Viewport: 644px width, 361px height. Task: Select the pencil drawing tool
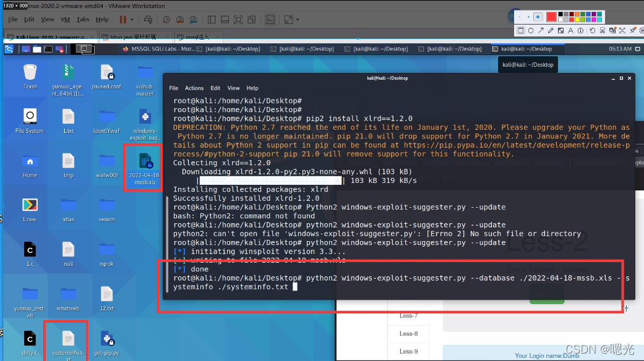551,30
